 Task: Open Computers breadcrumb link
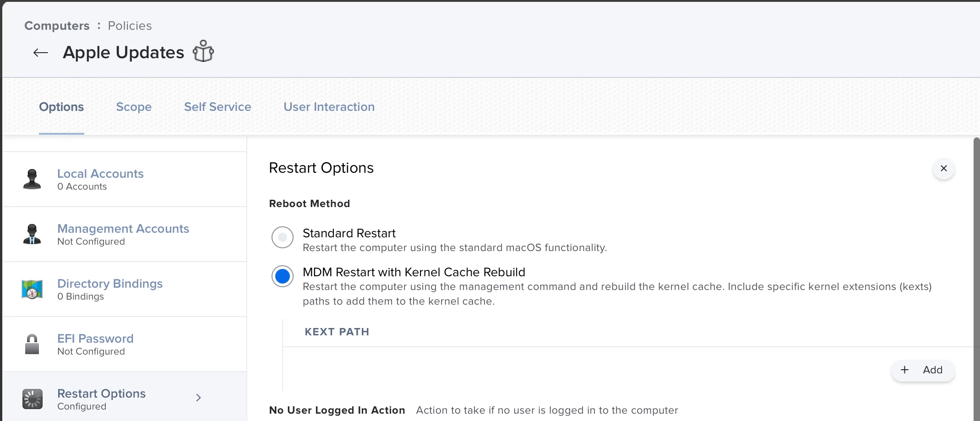(57, 26)
